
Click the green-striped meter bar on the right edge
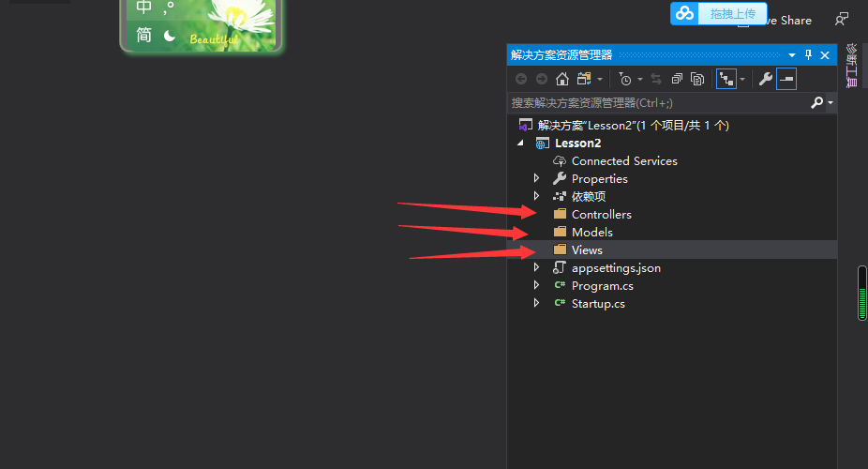(862, 293)
